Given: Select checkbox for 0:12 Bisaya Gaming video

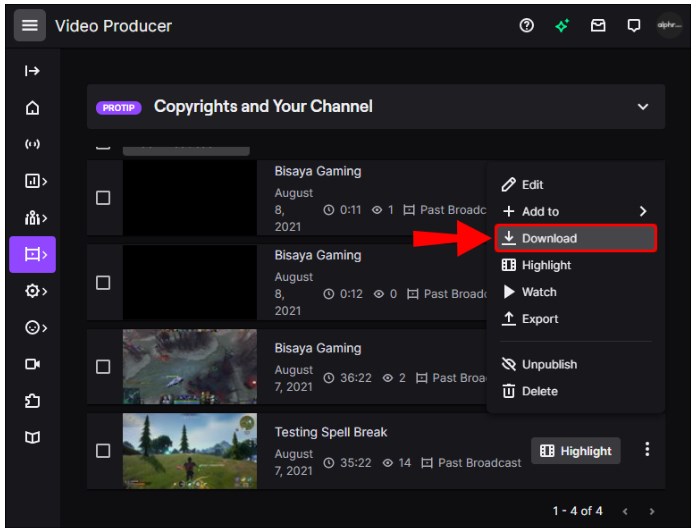Looking at the screenshot, I should [103, 282].
